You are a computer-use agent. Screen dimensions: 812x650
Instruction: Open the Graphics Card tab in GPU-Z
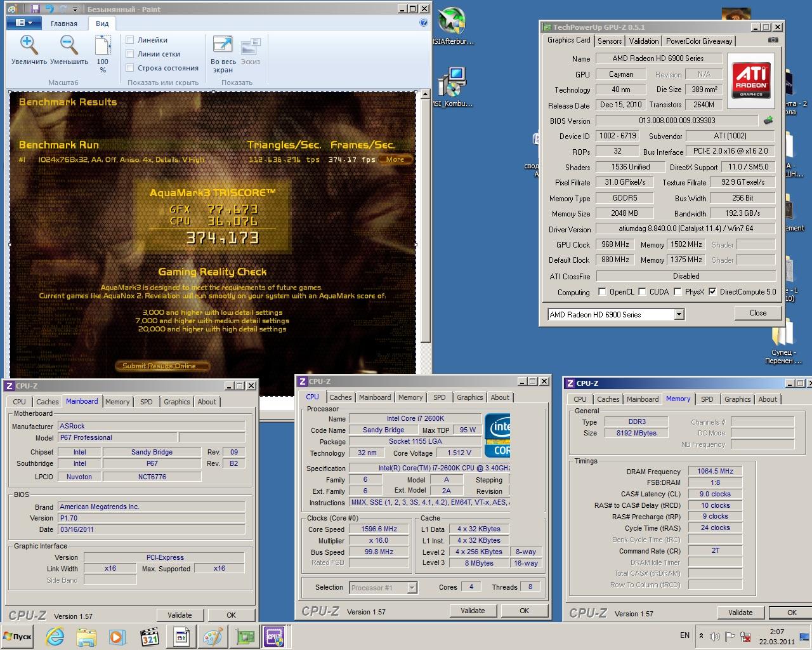click(x=569, y=40)
